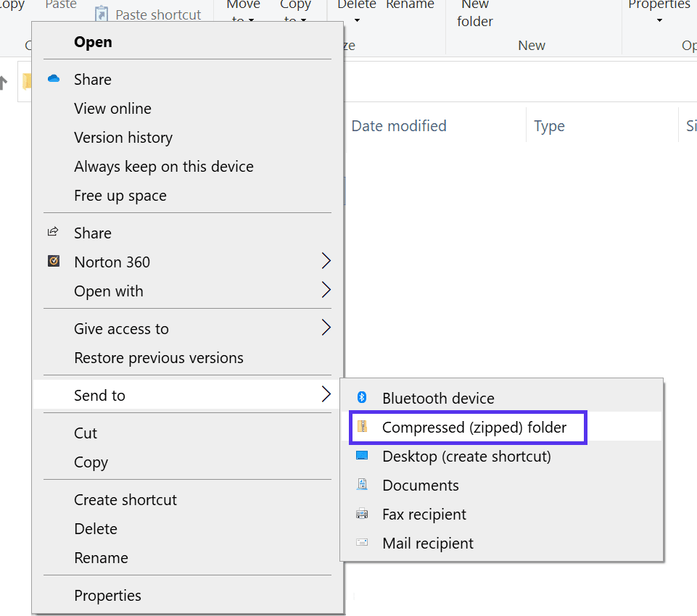This screenshot has width=697, height=616.
Task: Expand the Give access to submenu
Action: [x=326, y=328]
